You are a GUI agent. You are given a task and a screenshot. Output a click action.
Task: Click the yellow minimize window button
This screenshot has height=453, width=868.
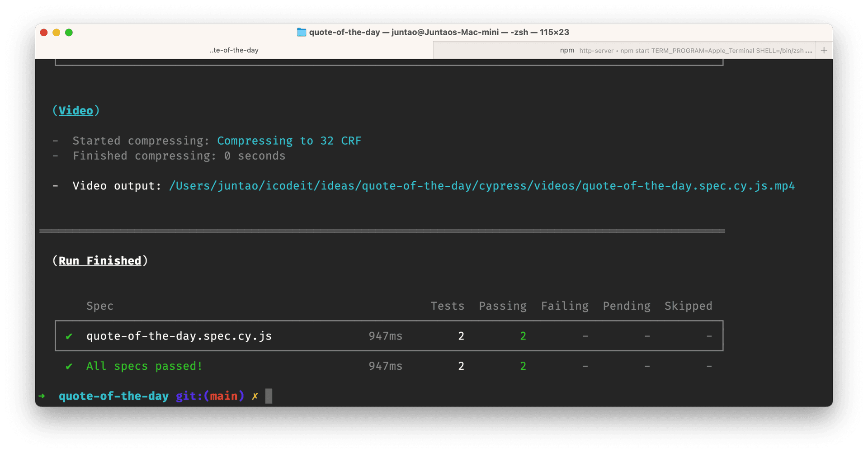click(x=57, y=33)
